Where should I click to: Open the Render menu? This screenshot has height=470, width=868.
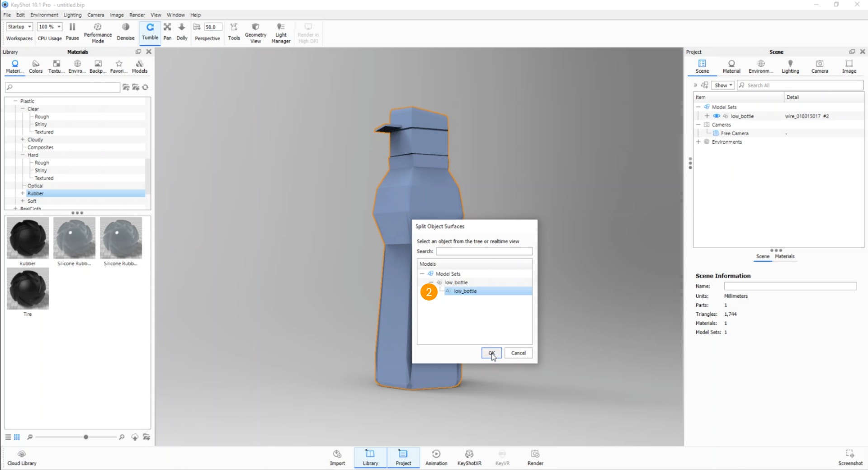tap(137, 15)
